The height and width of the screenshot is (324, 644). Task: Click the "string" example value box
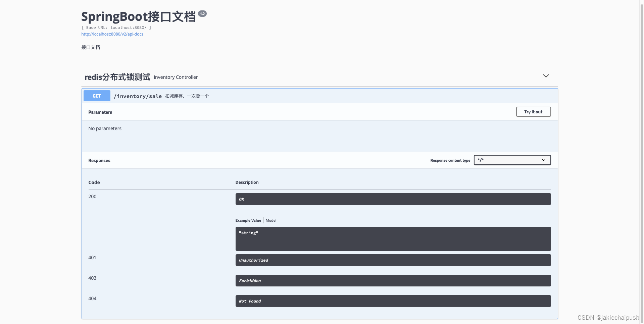393,239
